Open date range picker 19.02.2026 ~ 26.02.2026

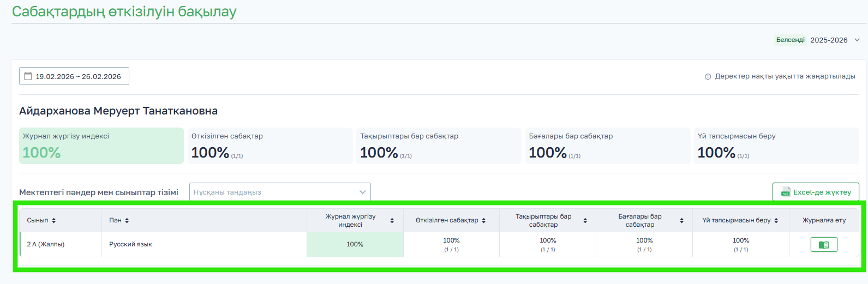[74, 76]
